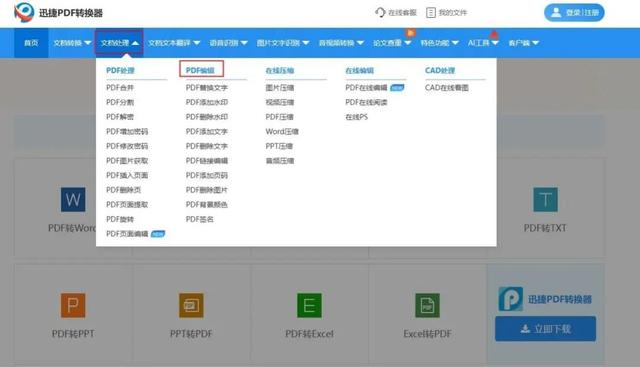The width and height of the screenshot is (640, 367).
Task: Choose PDF删除页 from the menu
Action: (124, 190)
